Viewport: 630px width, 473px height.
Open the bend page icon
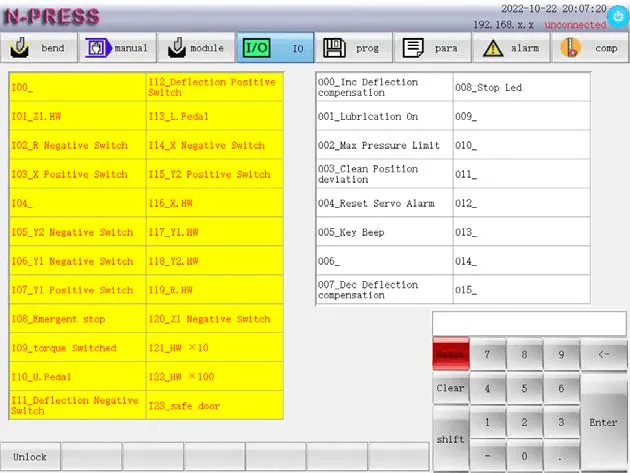(21, 47)
